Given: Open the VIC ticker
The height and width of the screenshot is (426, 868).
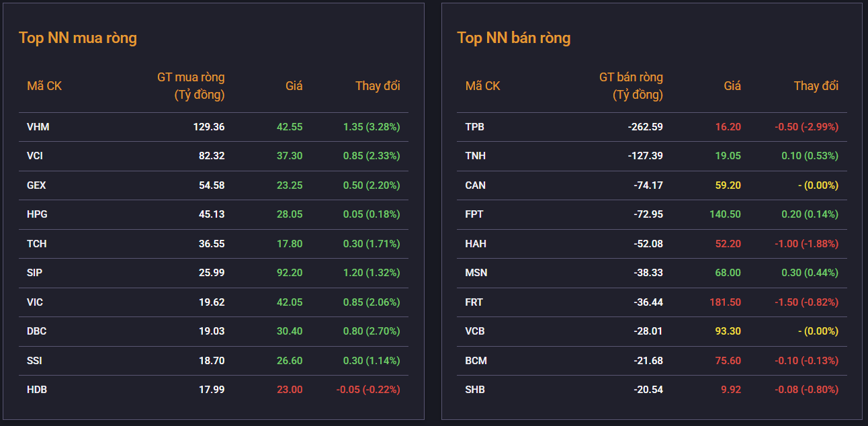Looking at the screenshot, I should coord(35,302).
